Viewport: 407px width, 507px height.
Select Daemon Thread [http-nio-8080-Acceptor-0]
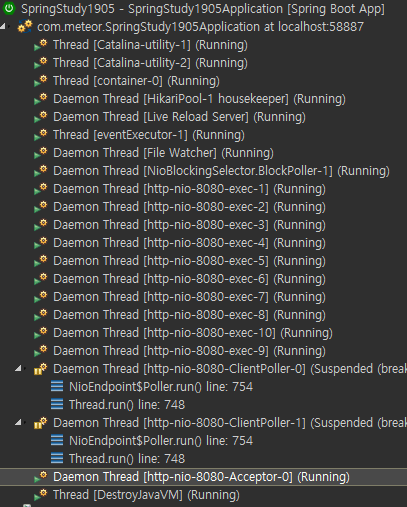point(201,477)
